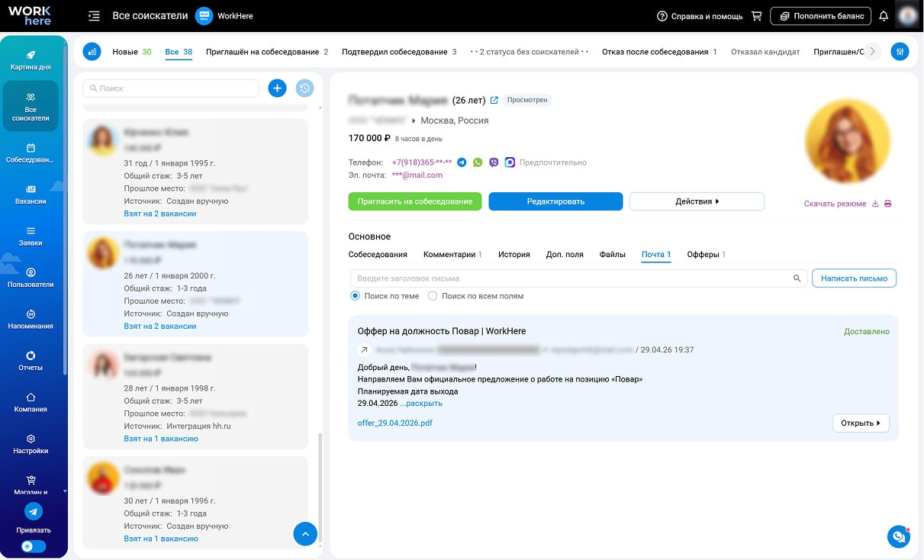The image size is (924, 560).
Task: Open Вакансии sidebar section
Action: [x=31, y=195]
